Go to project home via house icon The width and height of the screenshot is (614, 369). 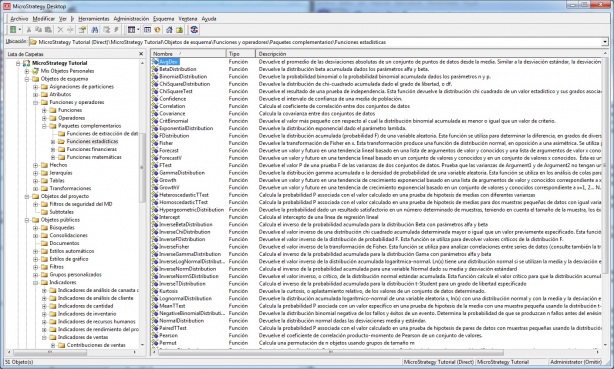(x=169, y=30)
